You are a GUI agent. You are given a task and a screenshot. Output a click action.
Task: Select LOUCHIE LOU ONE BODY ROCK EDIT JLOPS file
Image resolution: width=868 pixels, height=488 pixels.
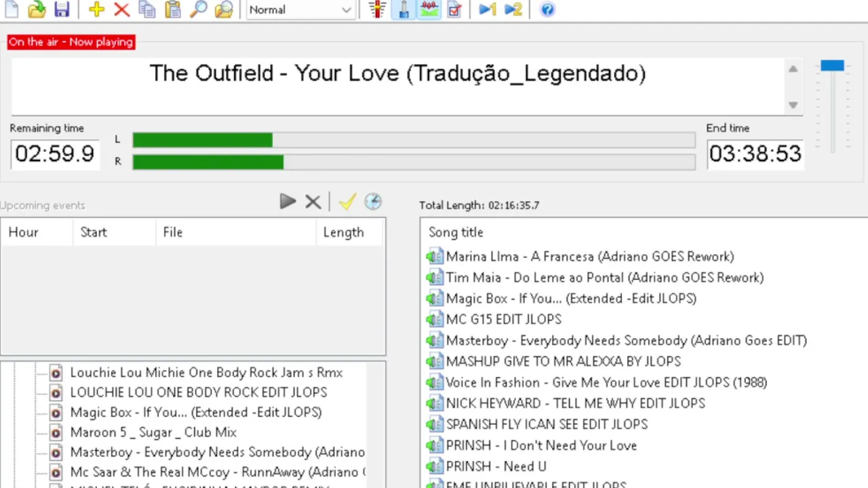pyautogui.click(x=198, y=392)
